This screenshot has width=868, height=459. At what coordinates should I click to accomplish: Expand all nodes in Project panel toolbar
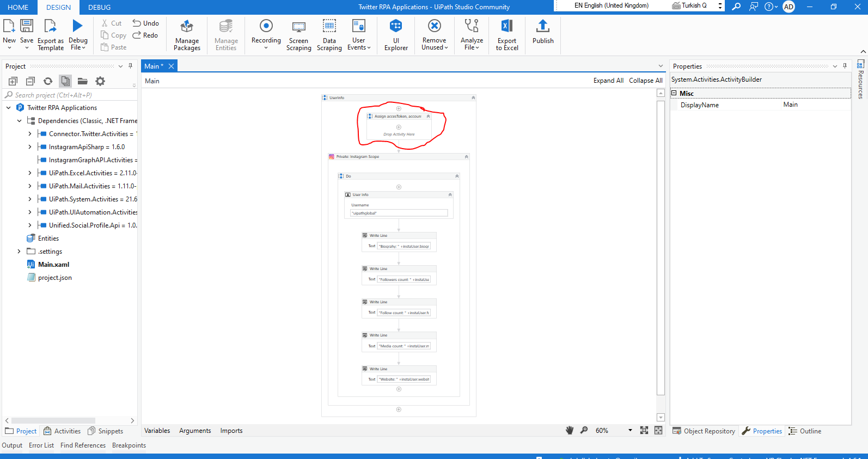[x=13, y=81]
